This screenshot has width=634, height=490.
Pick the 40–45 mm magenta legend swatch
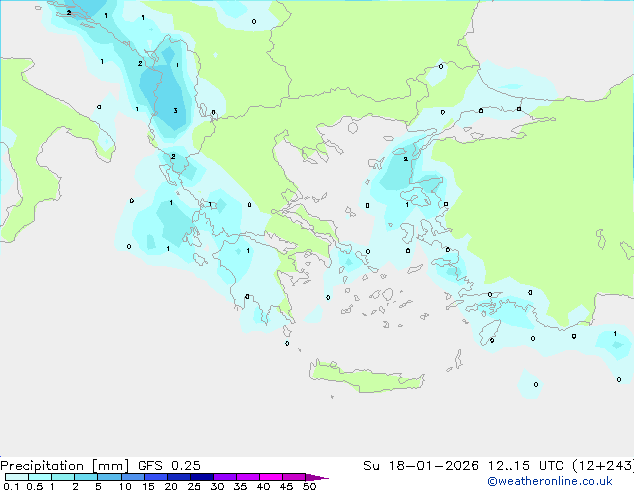click(271, 477)
